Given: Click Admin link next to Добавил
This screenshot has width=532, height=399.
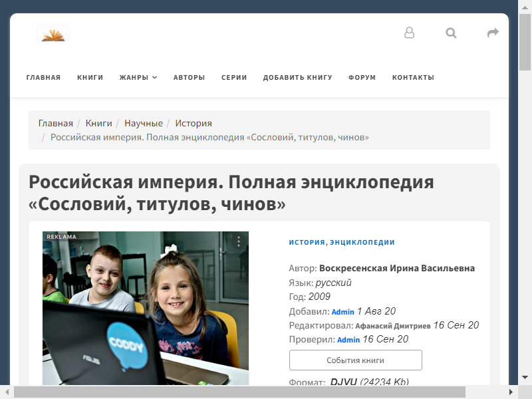Looking at the screenshot, I should click(x=342, y=312).
